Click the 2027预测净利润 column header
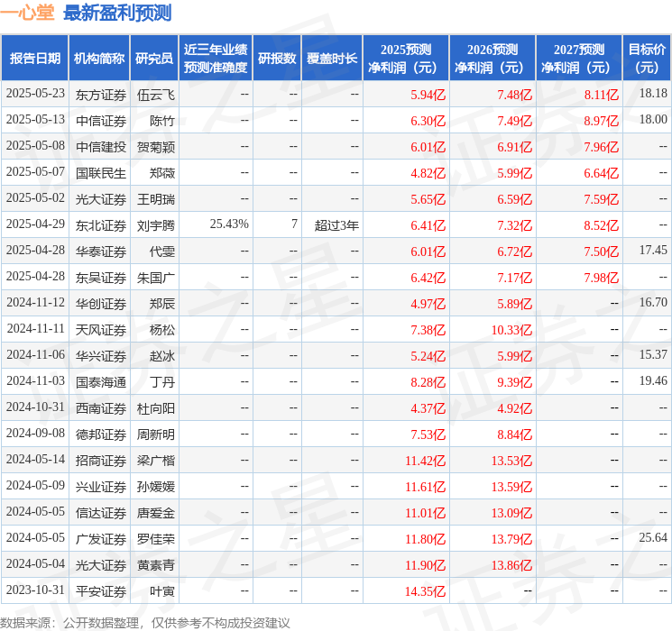Screen dimensions: 672x631 [579, 59]
